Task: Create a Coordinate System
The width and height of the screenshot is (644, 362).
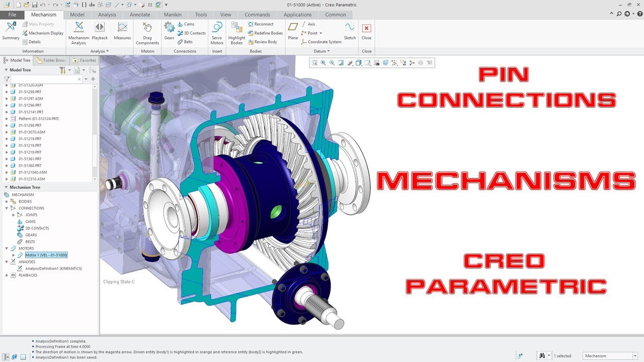Action: point(321,42)
